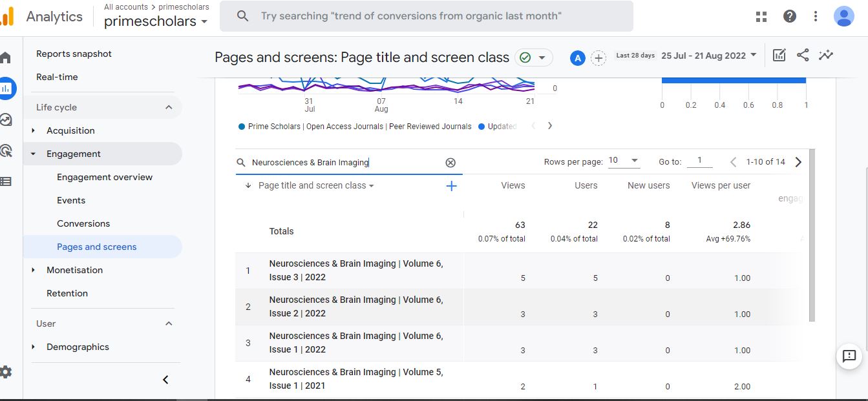Open the Engagement overview report
The width and height of the screenshot is (868, 401).
coord(105,177)
